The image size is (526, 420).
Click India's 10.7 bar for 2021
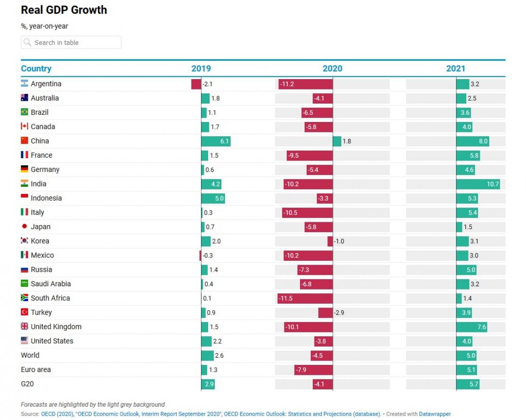coord(477,184)
